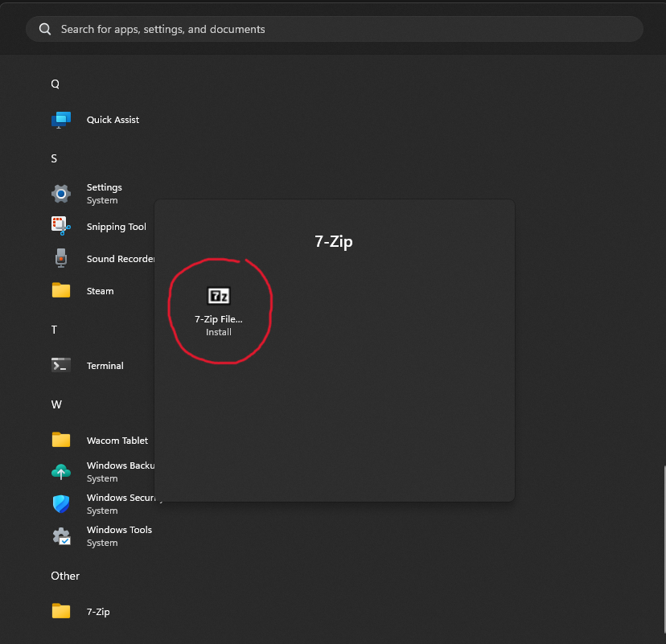Screen dimensions: 666x644
Task: Open the Windows Backup cloud icon
Action: (61, 472)
